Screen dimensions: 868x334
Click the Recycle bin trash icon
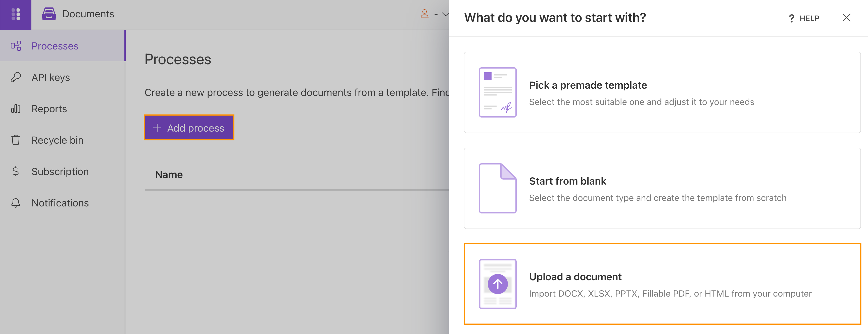(x=16, y=140)
